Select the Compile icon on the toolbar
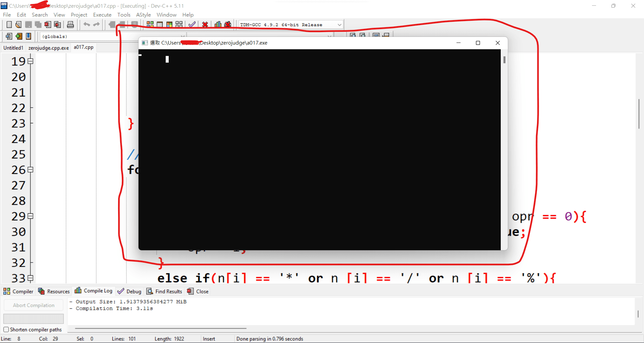Screen dimensions: 644x343 click(x=150, y=24)
